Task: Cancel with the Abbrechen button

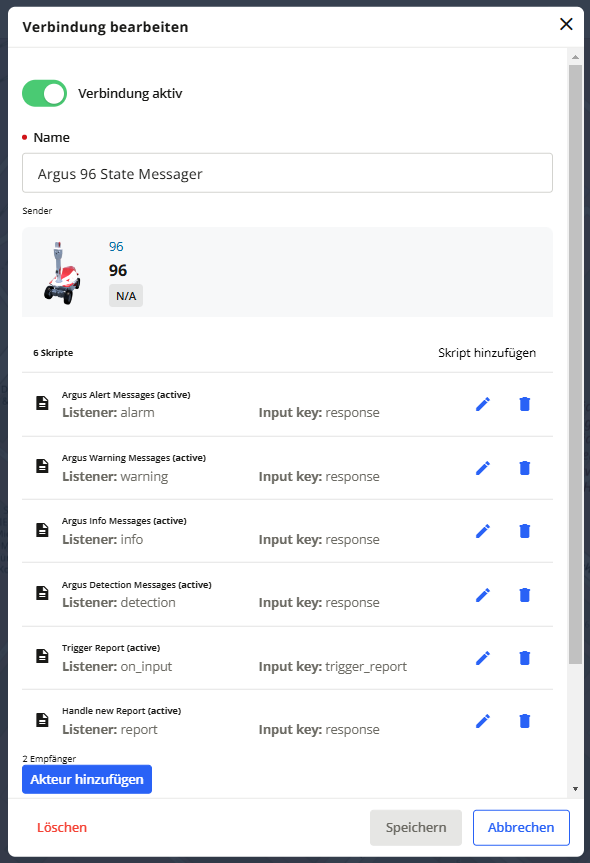Action: tap(521, 828)
